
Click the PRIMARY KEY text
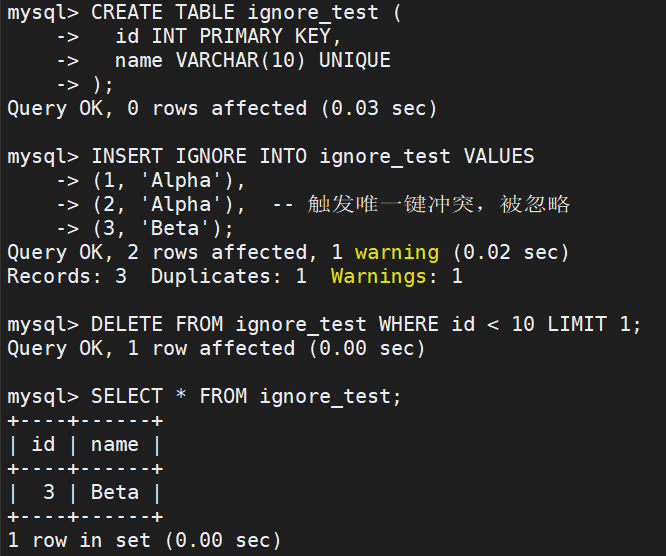click(x=246, y=36)
